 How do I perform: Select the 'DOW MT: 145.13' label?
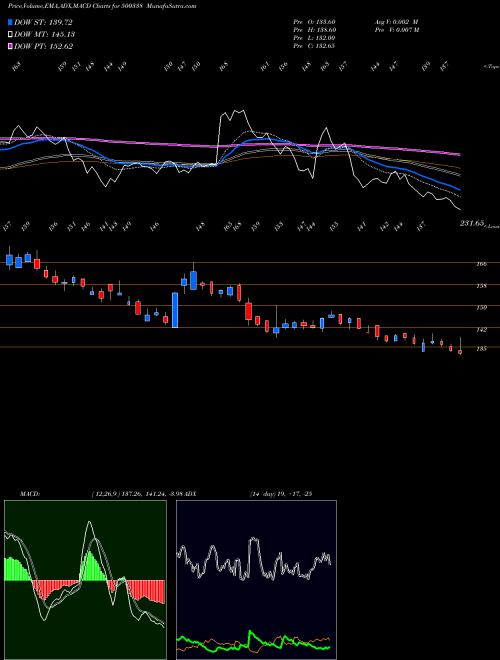pos(44,34)
